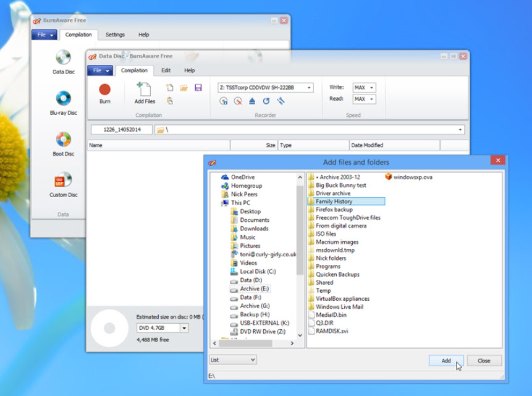
Task: Sort by the Date Modified column header
Action: tap(395, 145)
